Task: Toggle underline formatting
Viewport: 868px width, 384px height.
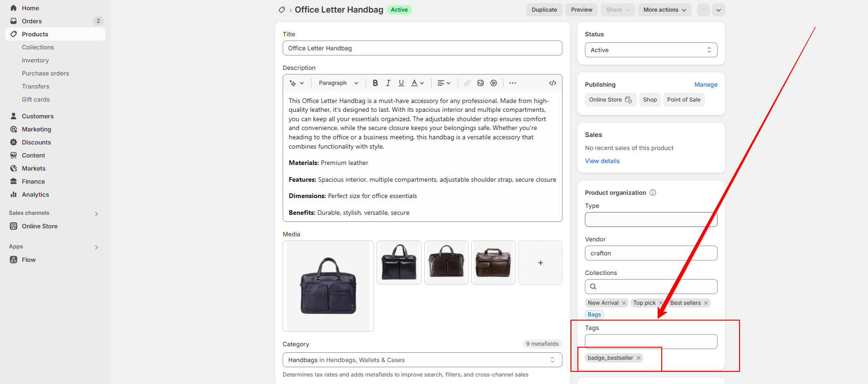Action: pos(401,83)
